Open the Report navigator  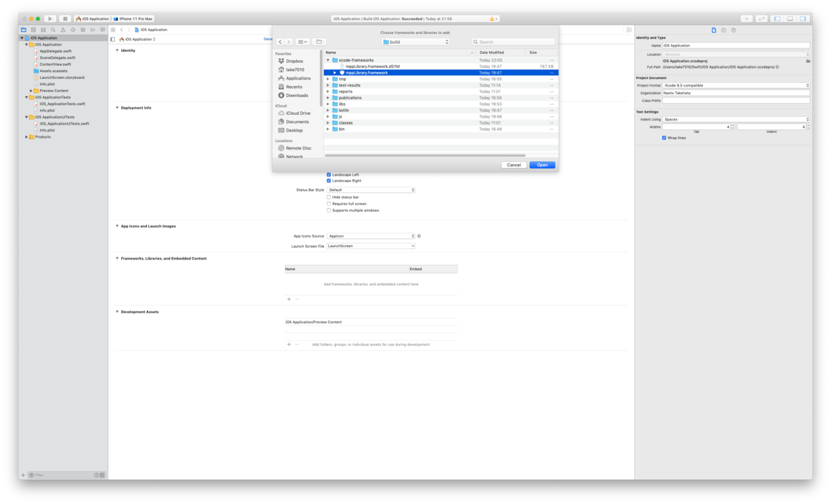click(x=102, y=30)
